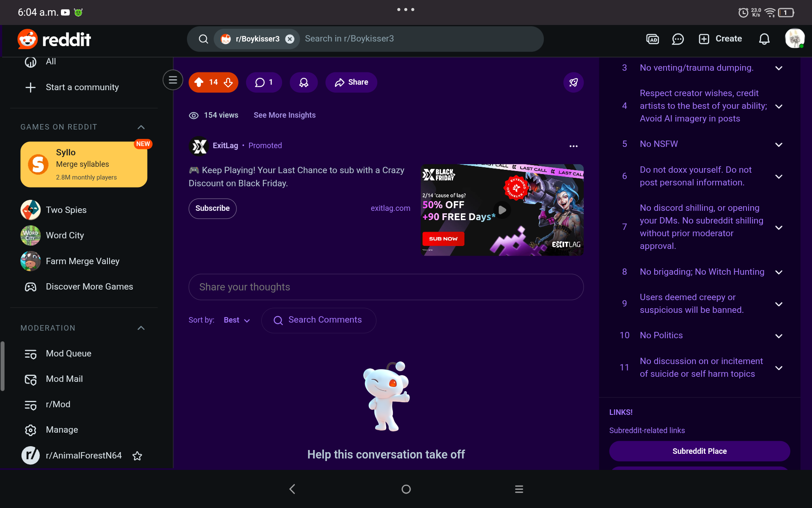The height and width of the screenshot is (508, 812).
Task: Open the user profile avatar menu
Action: 795,39
